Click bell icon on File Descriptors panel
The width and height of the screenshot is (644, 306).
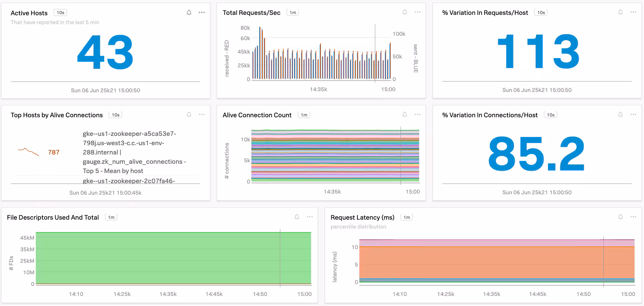pos(297,217)
